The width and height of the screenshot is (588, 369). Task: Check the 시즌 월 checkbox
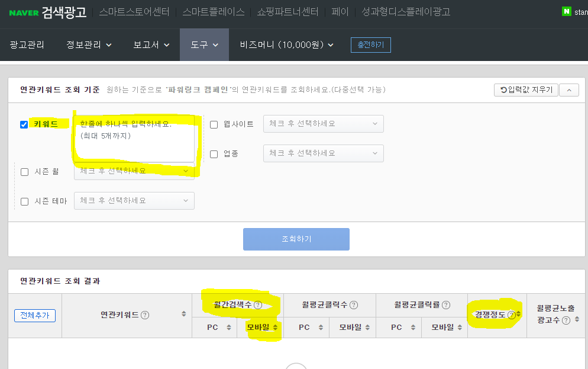[25, 172]
